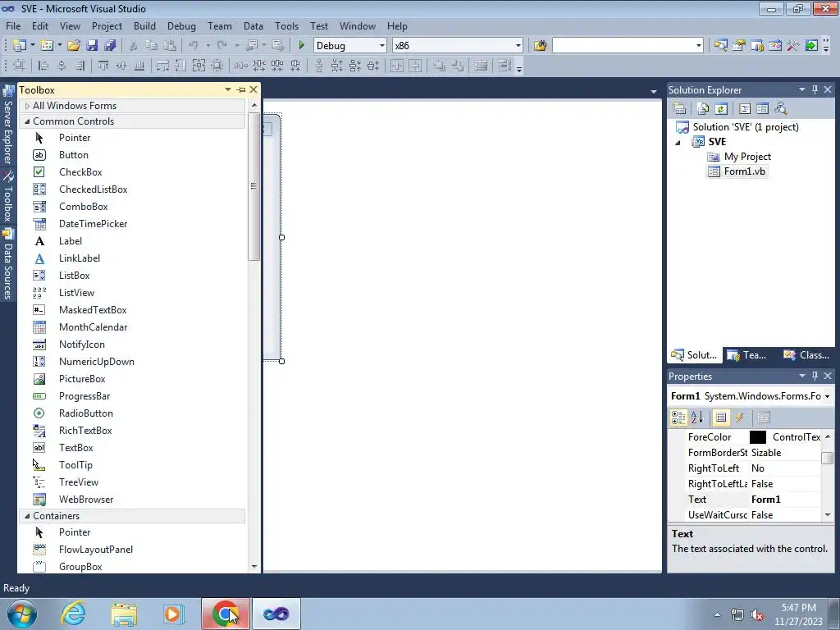840x630 pixels.
Task: Expand the All Windows Forms group
Action: click(27, 106)
